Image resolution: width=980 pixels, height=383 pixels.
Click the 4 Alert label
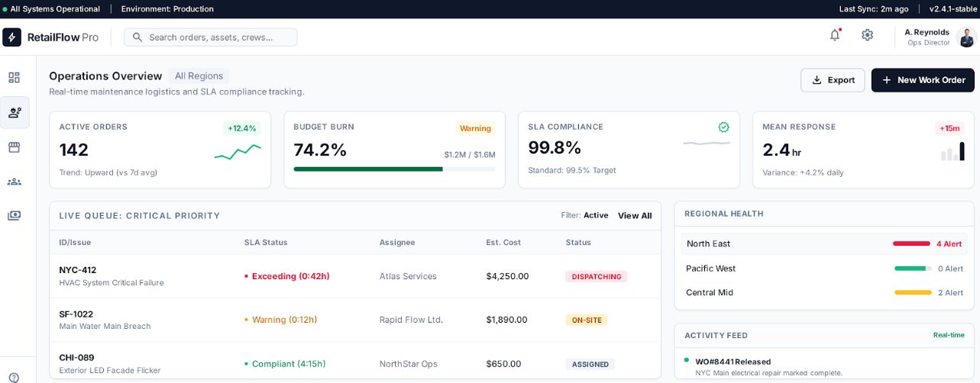pyautogui.click(x=949, y=244)
